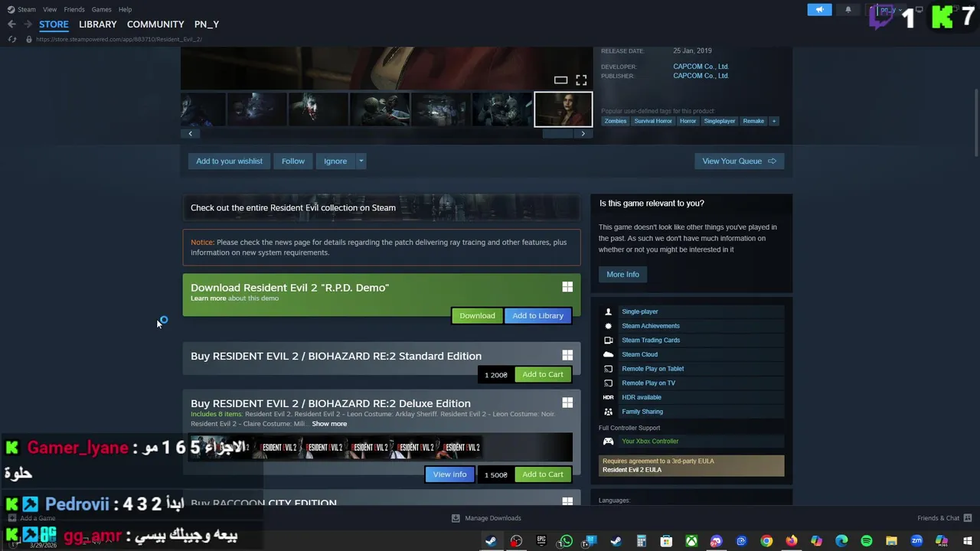The width and height of the screenshot is (980, 551).
Task: Switch to the LIBRARY tab
Action: (98, 24)
